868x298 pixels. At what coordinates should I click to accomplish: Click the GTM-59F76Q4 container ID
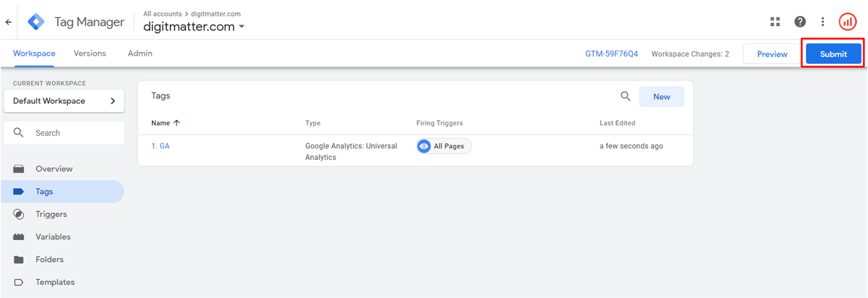(x=612, y=54)
